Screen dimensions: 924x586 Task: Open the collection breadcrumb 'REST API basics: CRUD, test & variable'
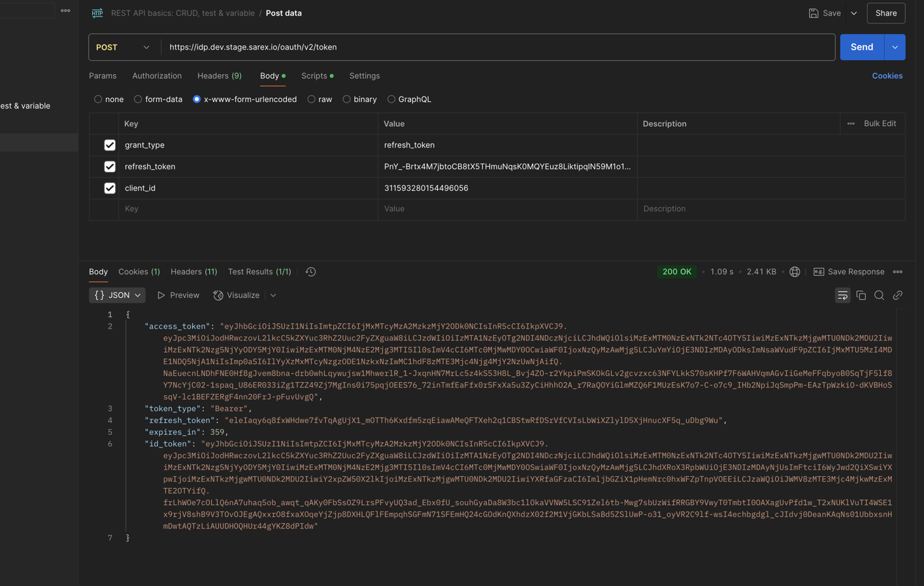click(x=183, y=13)
